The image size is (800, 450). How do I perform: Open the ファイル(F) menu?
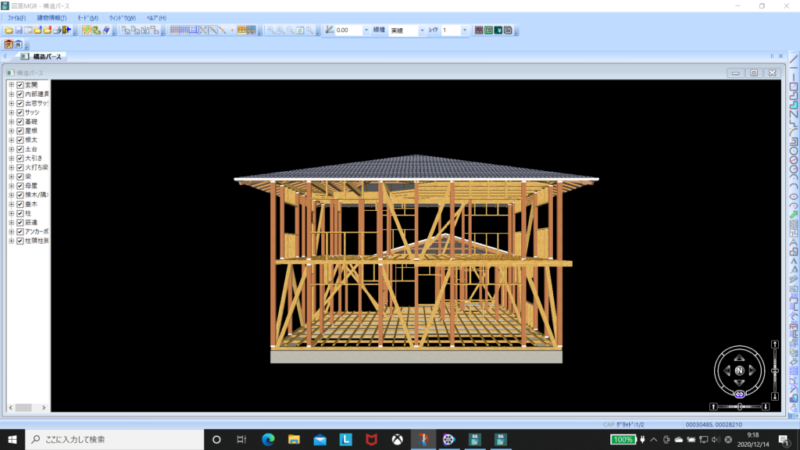16,18
